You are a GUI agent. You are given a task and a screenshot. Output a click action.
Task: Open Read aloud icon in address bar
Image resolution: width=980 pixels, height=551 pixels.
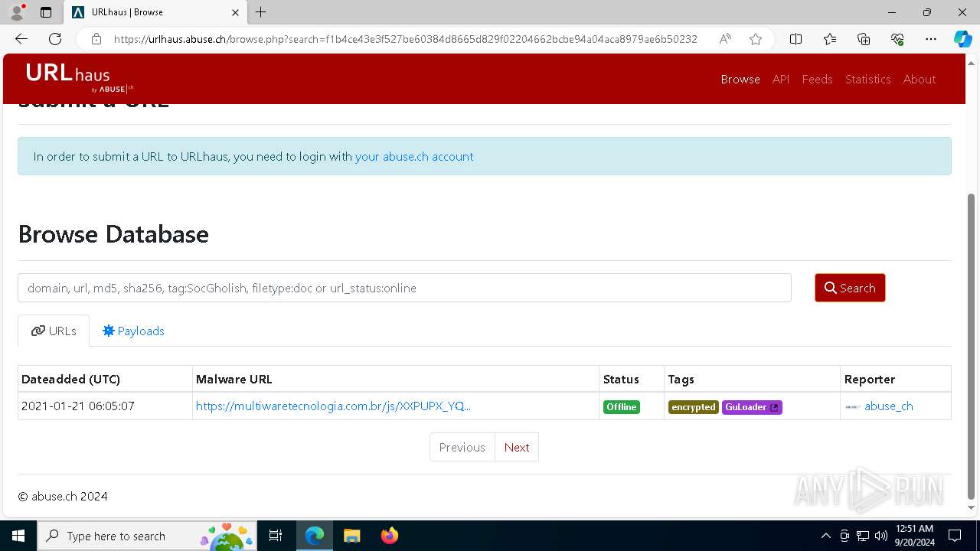724,39
